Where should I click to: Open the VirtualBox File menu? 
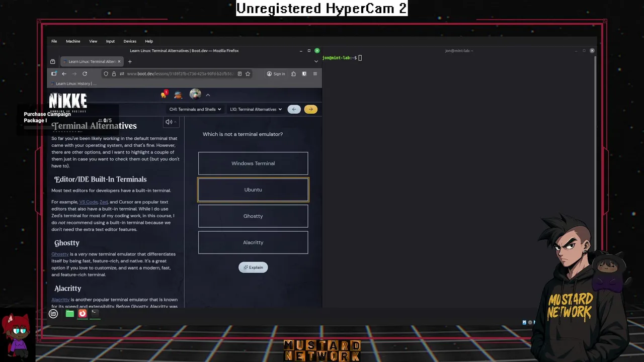click(x=54, y=41)
